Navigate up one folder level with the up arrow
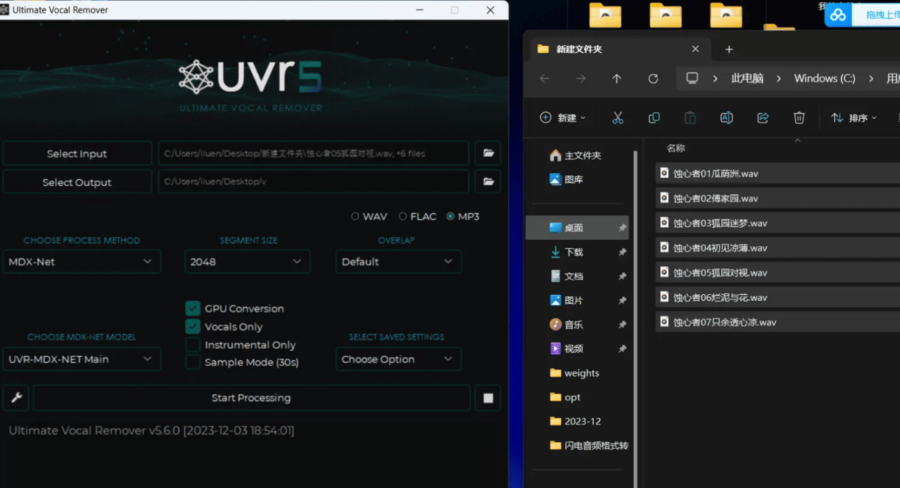 [617, 78]
